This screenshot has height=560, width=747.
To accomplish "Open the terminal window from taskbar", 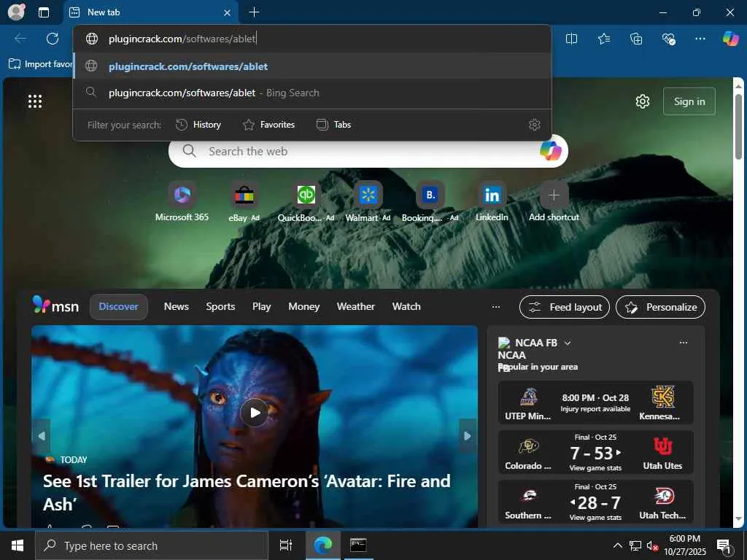I will [358, 545].
